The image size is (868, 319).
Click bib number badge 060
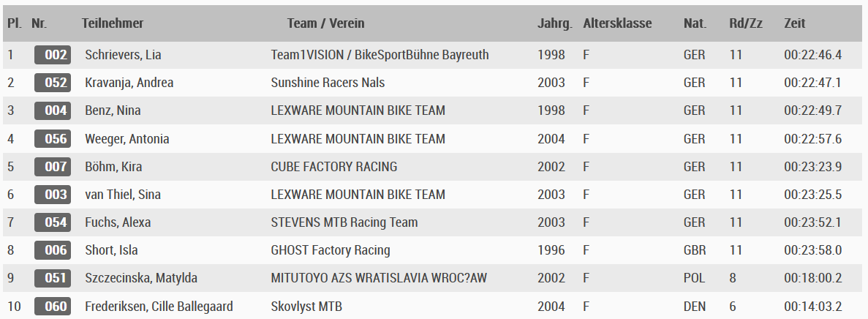[53, 307]
